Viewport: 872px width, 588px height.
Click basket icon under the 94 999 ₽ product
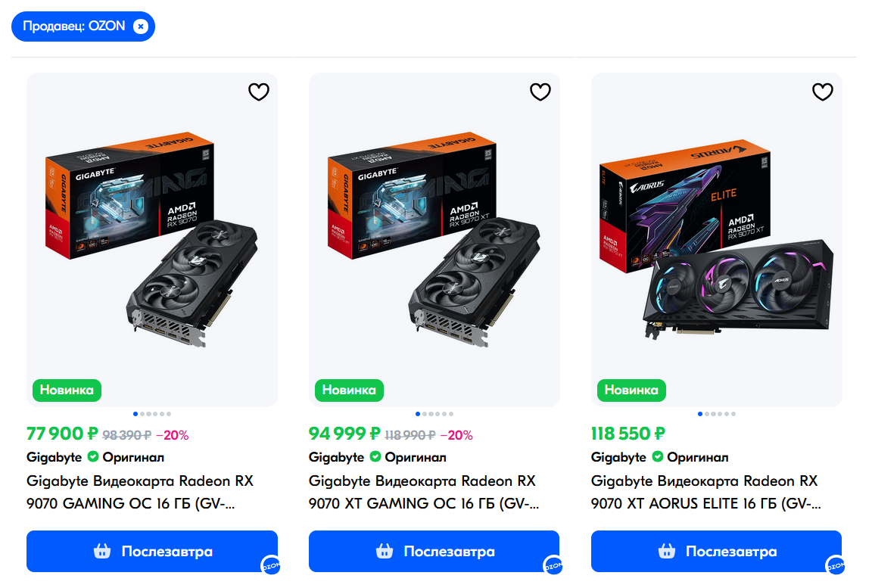385,552
